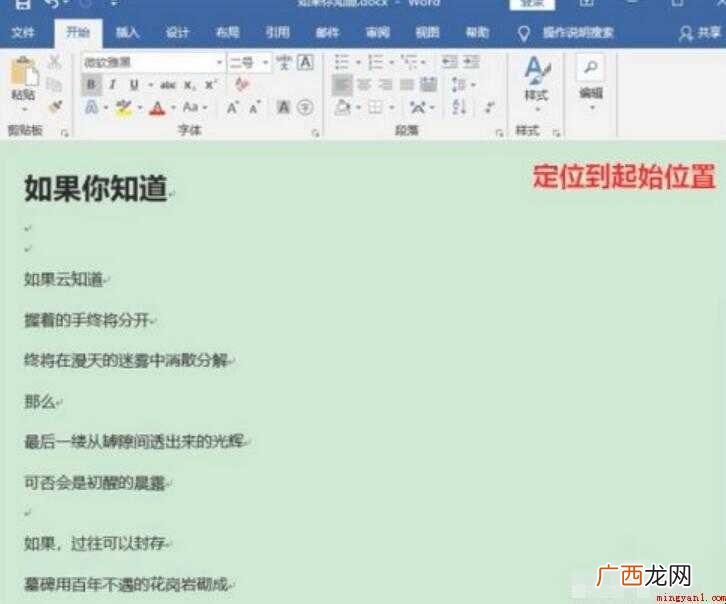The width and height of the screenshot is (726, 604).
Task: Align text right
Action: [x=385, y=85]
